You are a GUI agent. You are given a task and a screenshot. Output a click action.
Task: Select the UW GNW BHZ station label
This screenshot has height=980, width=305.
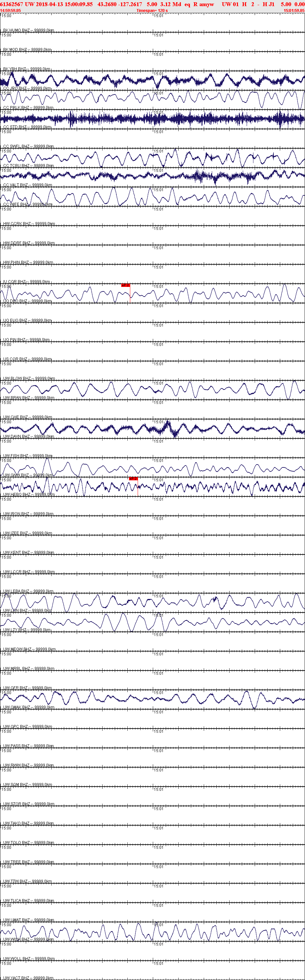click(28, 475)
